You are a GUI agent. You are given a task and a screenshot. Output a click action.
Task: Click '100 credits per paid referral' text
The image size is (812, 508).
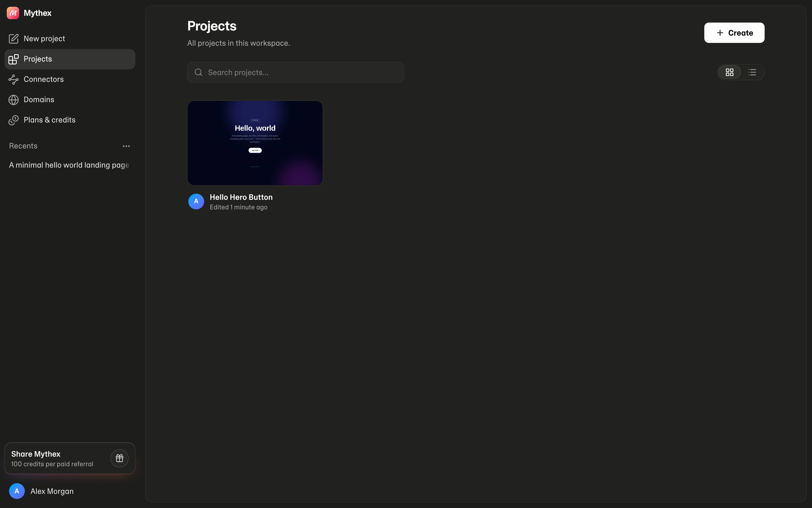tap(52, 464)
